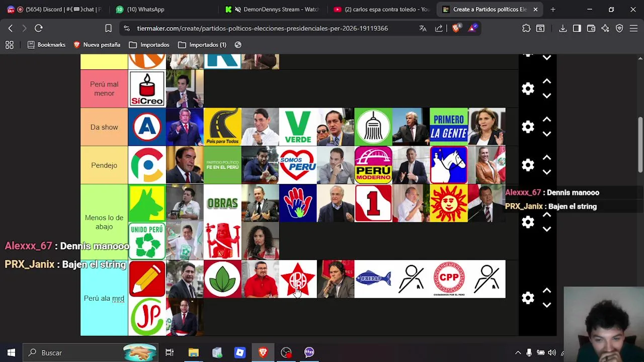Select the Primero La Gente logo
This screenshot has height=362, width=644.
click(449, 127)
